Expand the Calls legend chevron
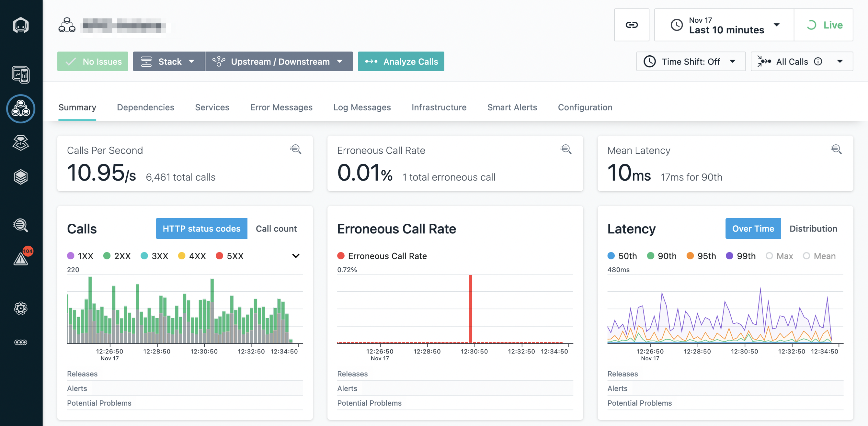The width and height of the screenshot is (868, 426). [295, 256]
